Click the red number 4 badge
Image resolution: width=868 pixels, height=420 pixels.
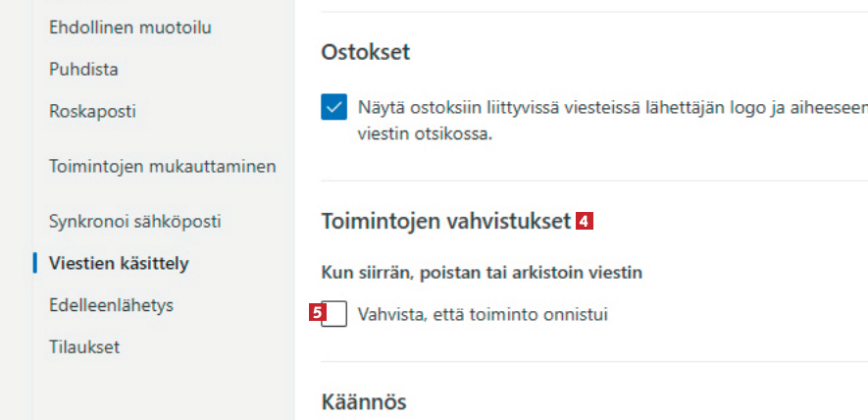584,222
